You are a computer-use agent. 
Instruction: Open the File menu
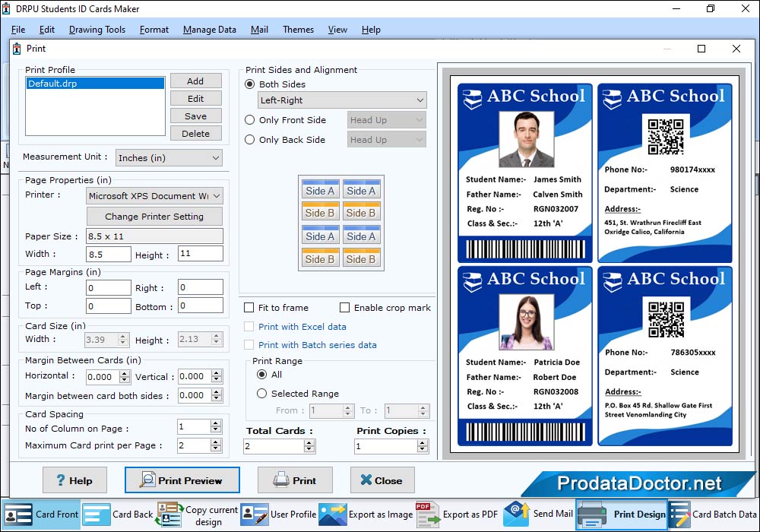pos(18,30)
